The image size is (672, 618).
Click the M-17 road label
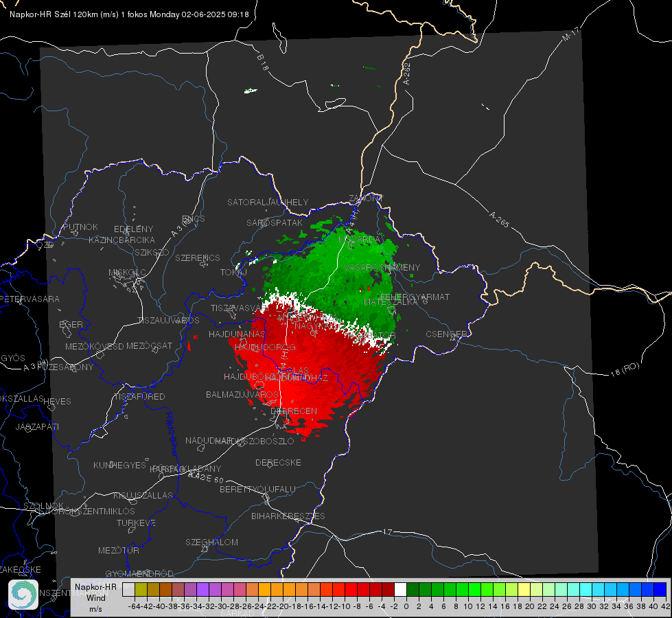pos(570,34)
